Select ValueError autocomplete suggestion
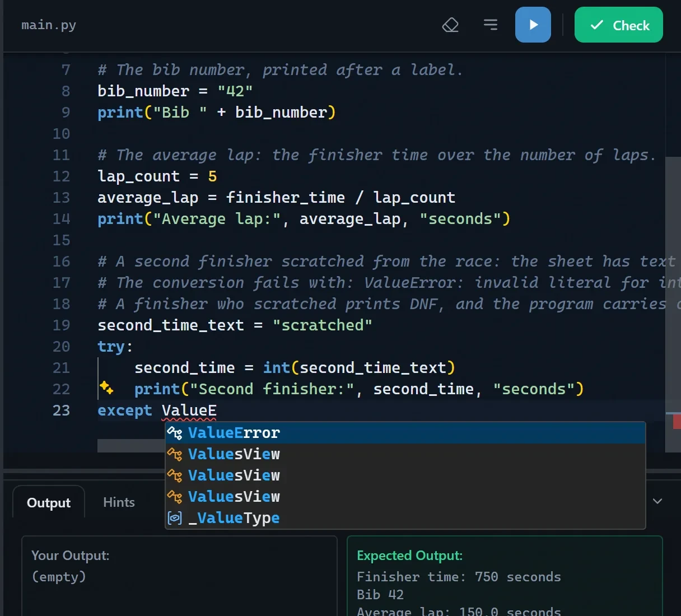This screenshot has width=681, height=616. [405, 433]
